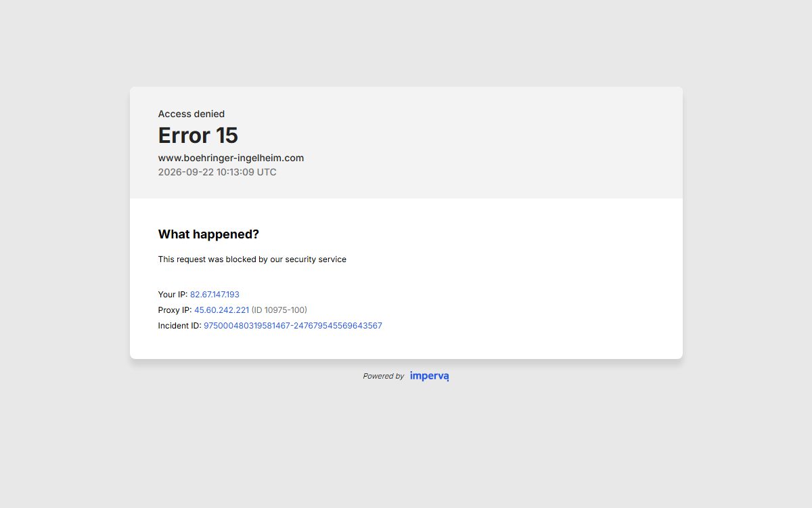Click the blocked by security service message
Viewport: 812px width, 508px height.
tap(252, 259)
